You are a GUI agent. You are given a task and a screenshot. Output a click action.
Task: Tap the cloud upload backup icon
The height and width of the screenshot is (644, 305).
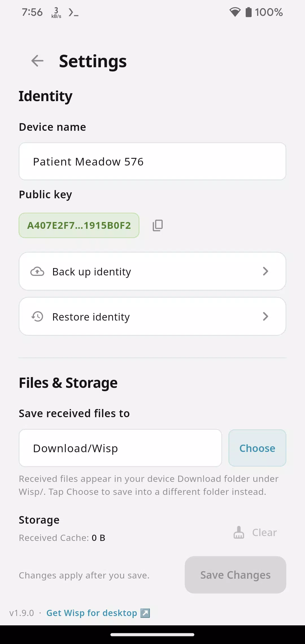point(37,271)
